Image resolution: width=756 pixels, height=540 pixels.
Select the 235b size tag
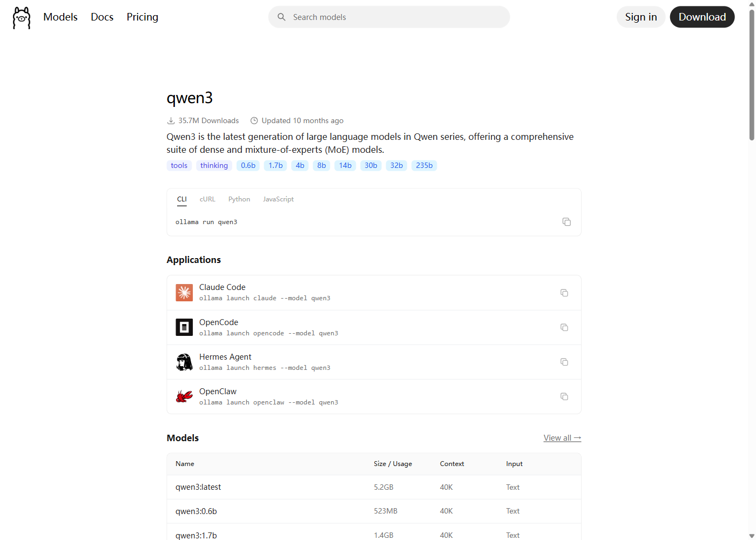(x=424, y=166)
